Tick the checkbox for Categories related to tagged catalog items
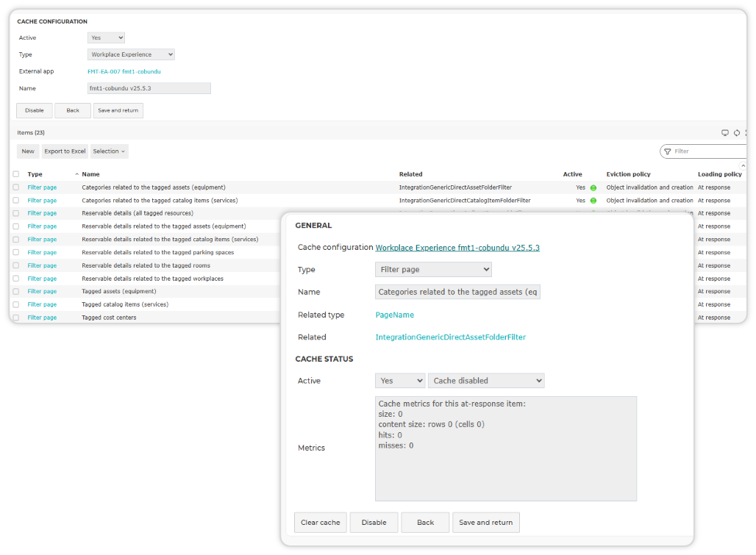This screenshot has width=756, height=555. pos(16,201)
